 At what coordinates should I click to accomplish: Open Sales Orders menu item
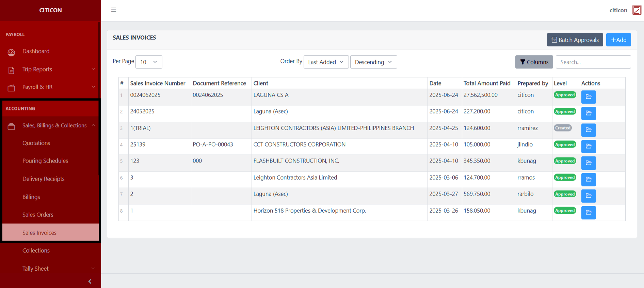[x=38, y=215]
